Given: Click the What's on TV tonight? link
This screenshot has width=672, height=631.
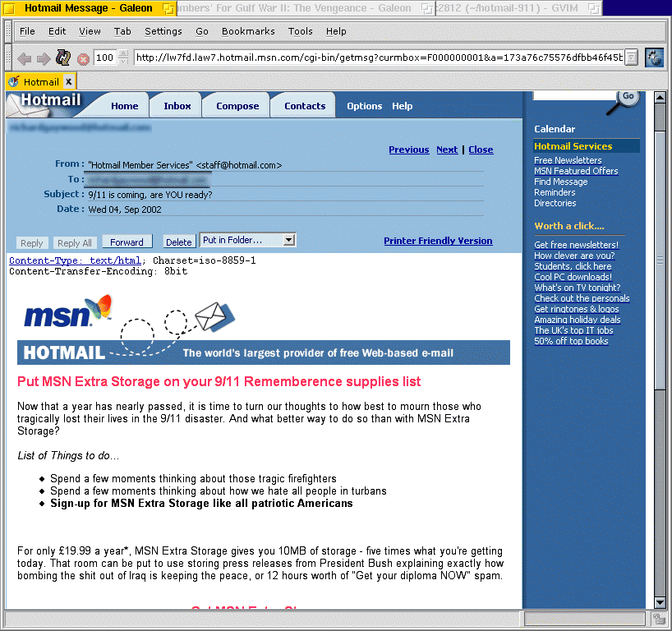Looking at the screenshot, I should coord(578,288).
